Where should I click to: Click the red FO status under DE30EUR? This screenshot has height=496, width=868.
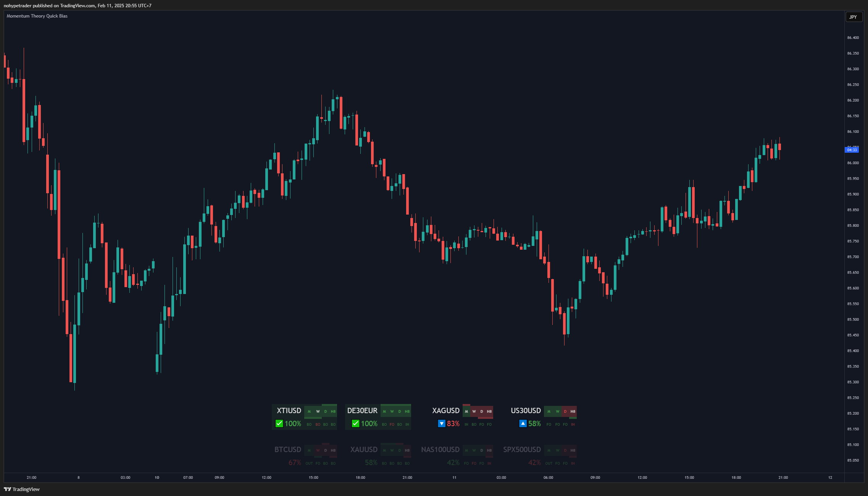[x=392, y=425]
